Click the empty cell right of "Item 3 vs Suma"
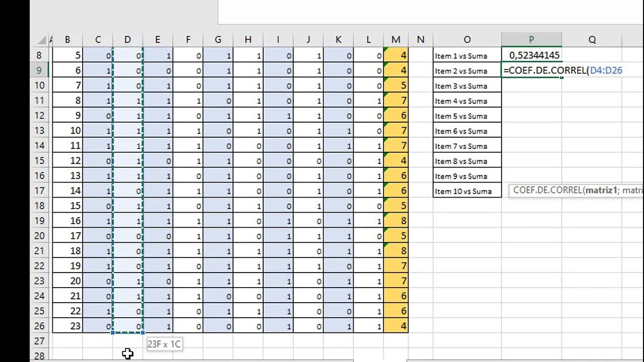 pos(532,86)
